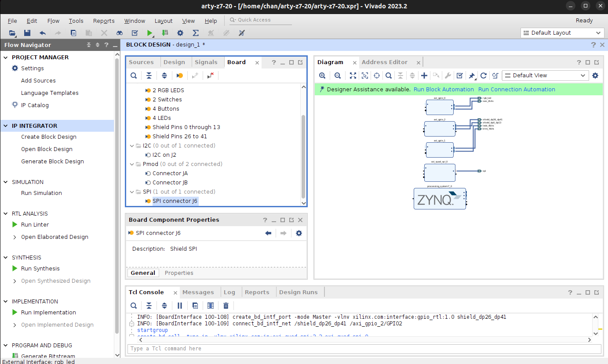Go back using Board Component Properties left arrow

pyautogui.click(x=268, y=233)
